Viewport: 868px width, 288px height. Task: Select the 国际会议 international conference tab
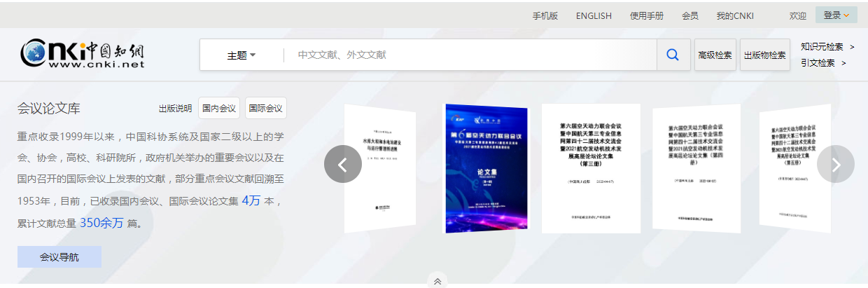click(x=265, y=108)
